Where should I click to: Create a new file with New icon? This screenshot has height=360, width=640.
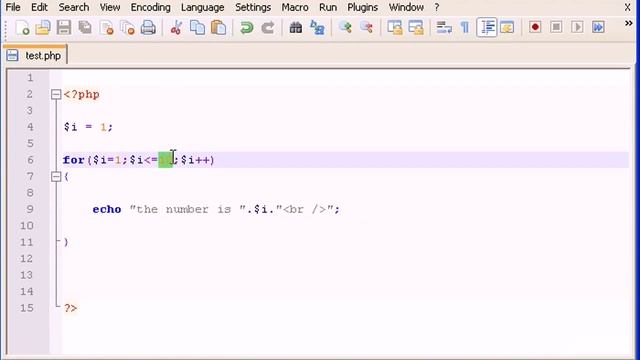(22, 27)
